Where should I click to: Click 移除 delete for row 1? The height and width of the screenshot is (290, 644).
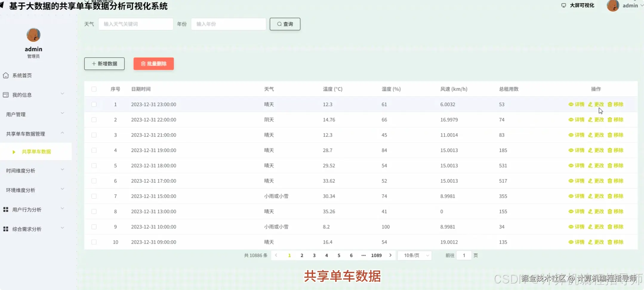click(x=615, y=104)
